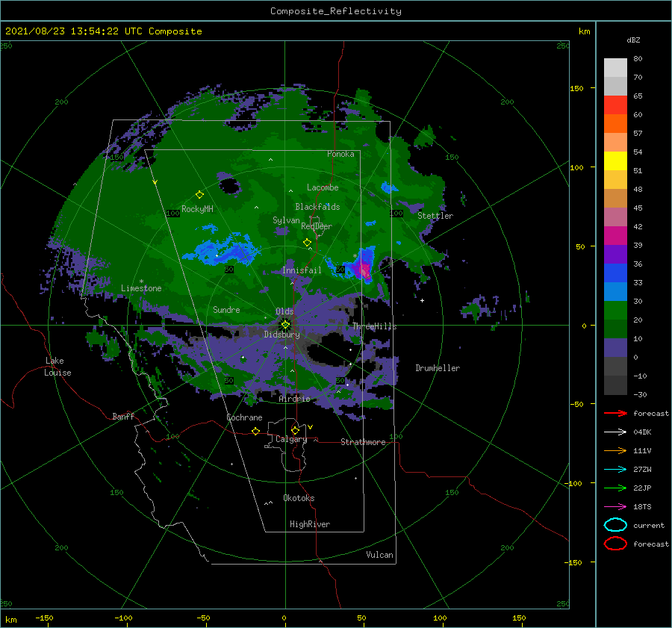Click the Banff label
Image resolution: width=672 pixels, height=628 pixels.
pyautogui.click(x=123, y=416)
